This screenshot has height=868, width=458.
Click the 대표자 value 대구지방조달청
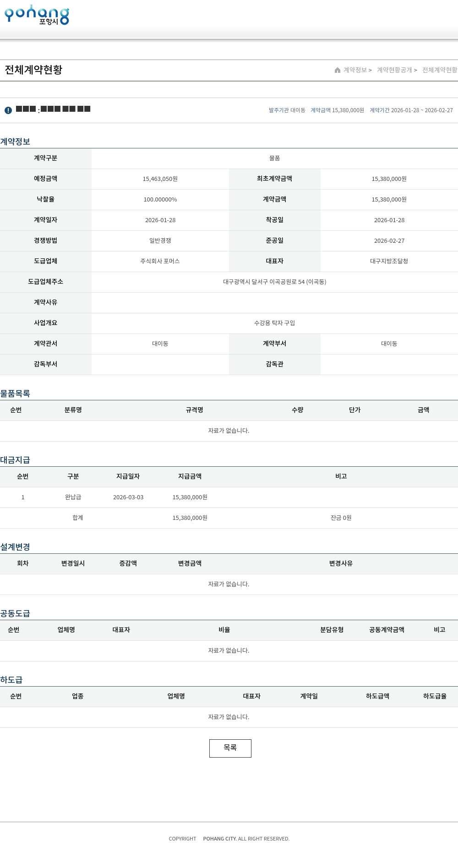(389, 261)
